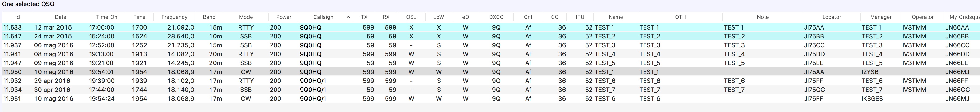Click note cell TEST_5
The height and width of the screenshot is (112, 980).
coord(734,63)
